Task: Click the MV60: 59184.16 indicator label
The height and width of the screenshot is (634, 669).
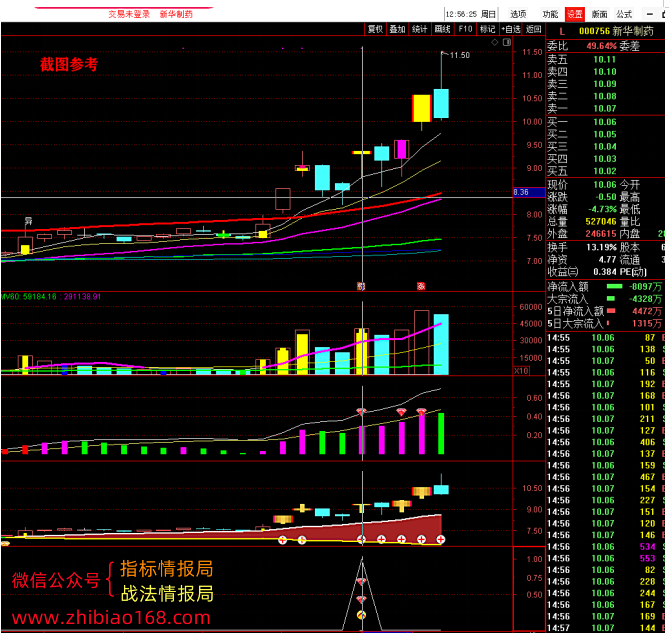Action: 29,297
